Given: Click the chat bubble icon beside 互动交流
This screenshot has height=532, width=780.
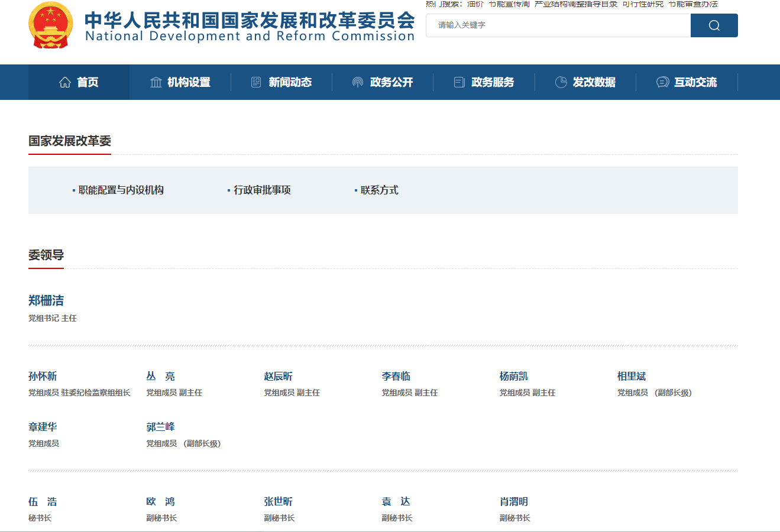Looking at the screenshot, I should click(662, 82).
